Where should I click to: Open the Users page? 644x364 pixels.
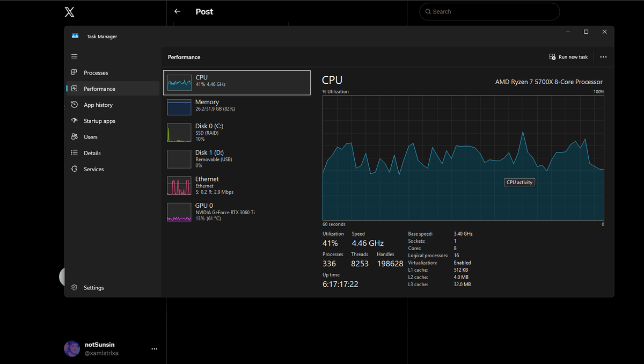[x=91, y=137]
